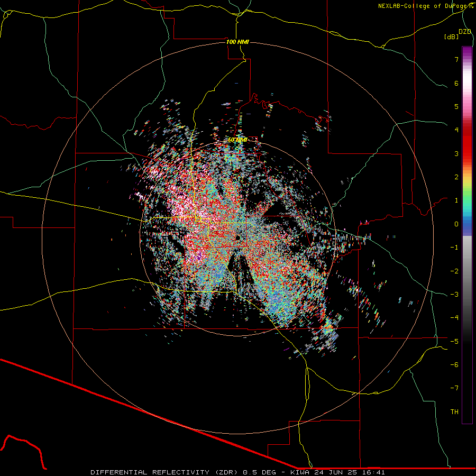Click the -6 value on color scale

[454, 365]
